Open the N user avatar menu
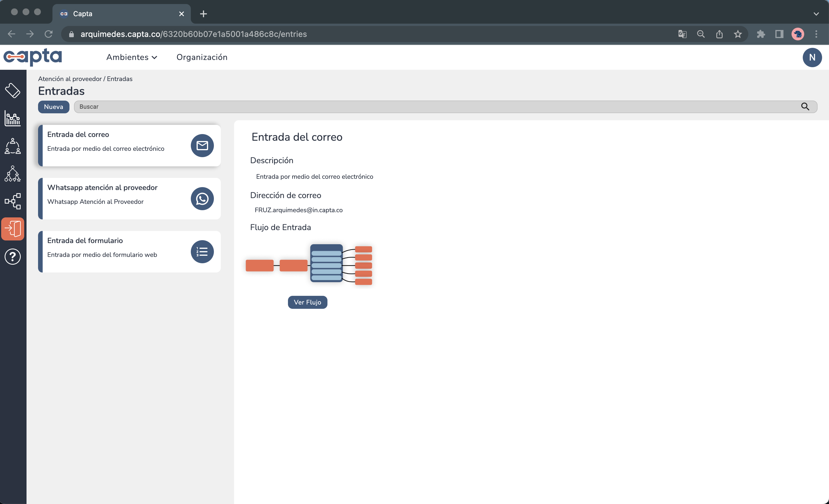829x504 pixels. (x=812, y=57)
